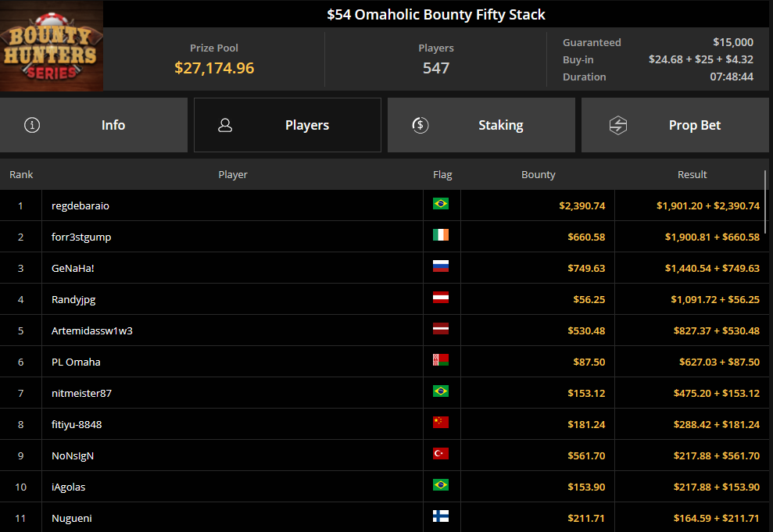Click the $153.12 bounty cell

tap(586, 393)
